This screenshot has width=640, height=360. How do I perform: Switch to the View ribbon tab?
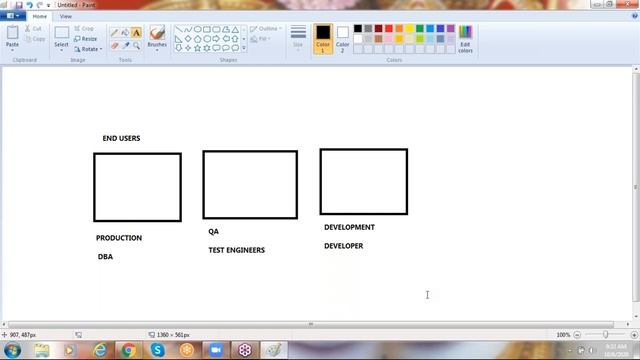tap(66, 16)
